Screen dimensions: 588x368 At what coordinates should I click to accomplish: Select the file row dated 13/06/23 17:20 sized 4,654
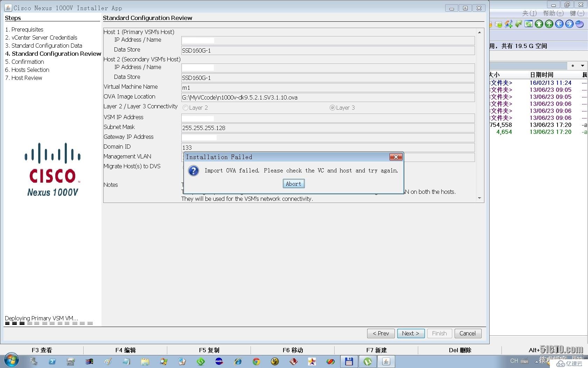(538, 132)
